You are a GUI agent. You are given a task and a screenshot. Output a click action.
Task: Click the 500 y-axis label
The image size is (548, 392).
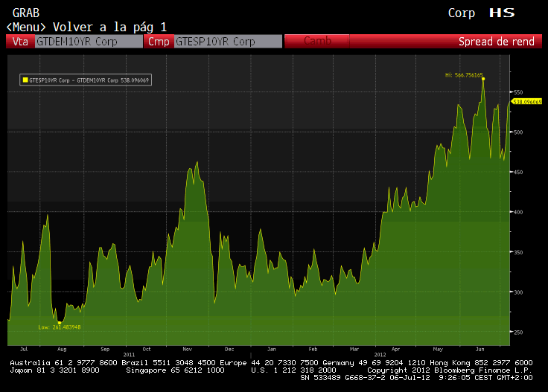tap(518, 132)
